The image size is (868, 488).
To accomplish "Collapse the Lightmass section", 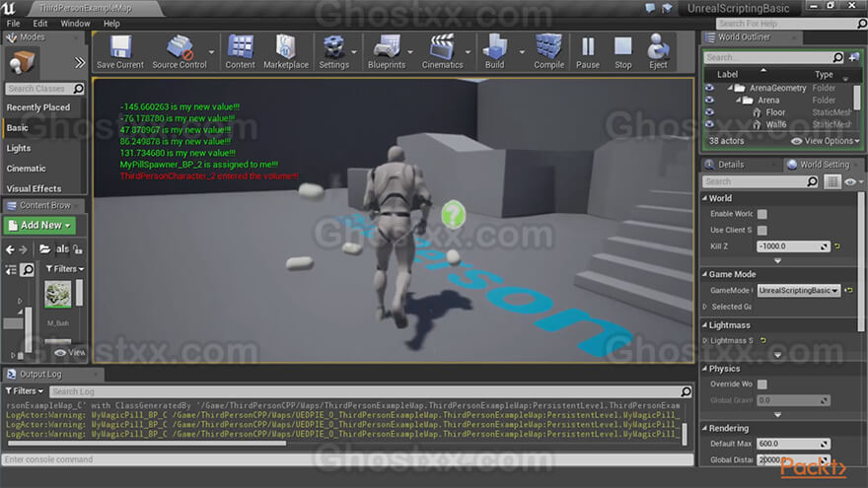I will (704, 325).
